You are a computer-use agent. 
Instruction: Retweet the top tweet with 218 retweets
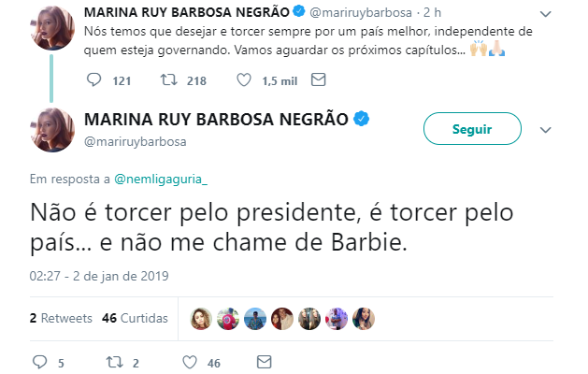(x=170, y=80)
